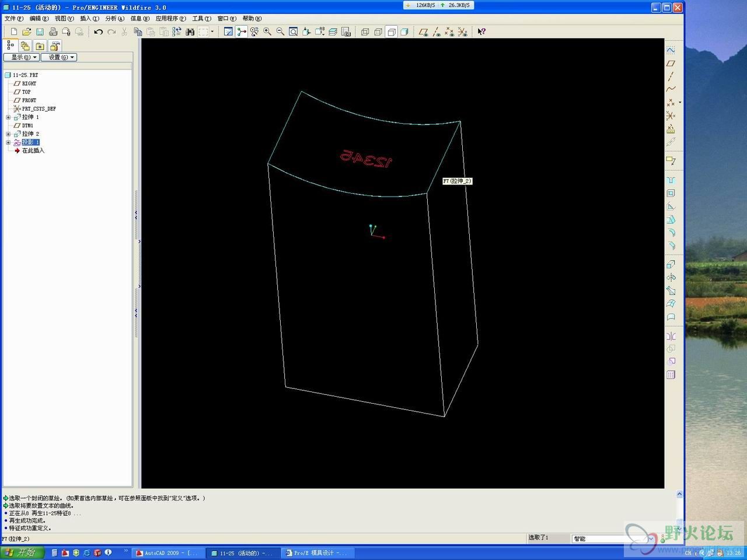The image size is (747, 560).
Task: Create a datum plane from right toolbar
Action: [671, 64]
